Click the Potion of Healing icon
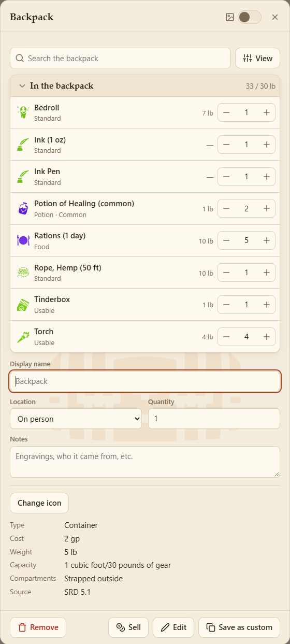The image size is (290, 644). coord(23,209)
